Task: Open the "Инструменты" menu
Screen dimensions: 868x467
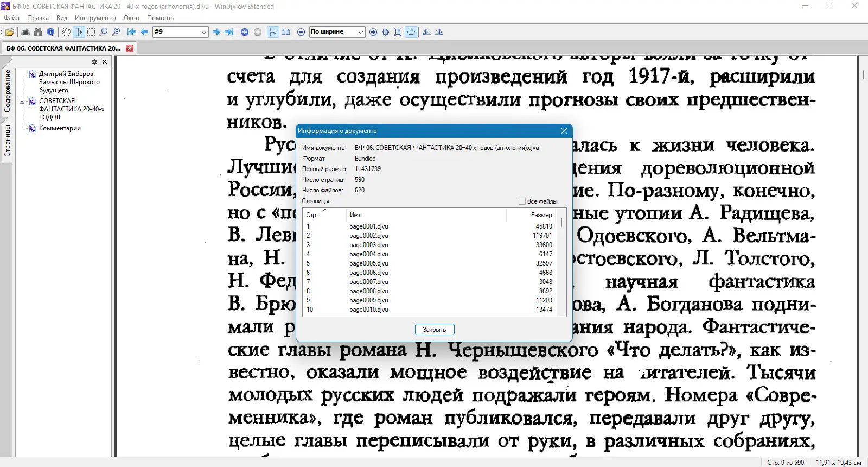Action: pyautogui.click(x=95, y=18)
